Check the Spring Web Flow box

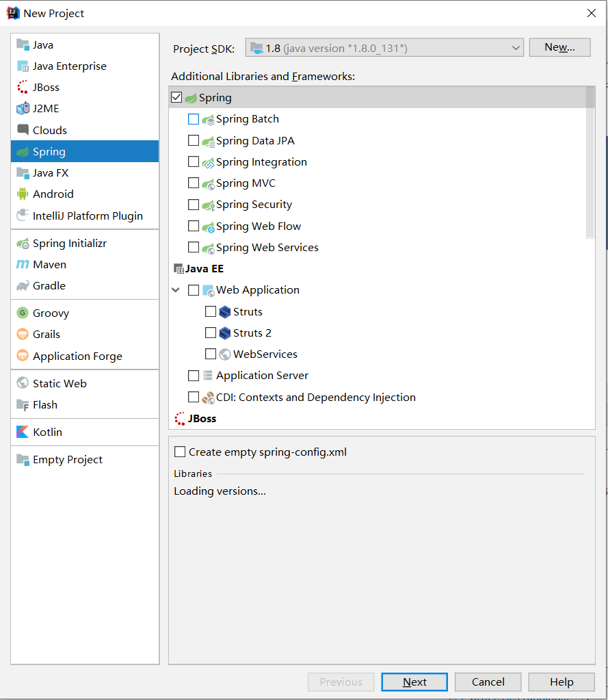[x=193, y=226]
